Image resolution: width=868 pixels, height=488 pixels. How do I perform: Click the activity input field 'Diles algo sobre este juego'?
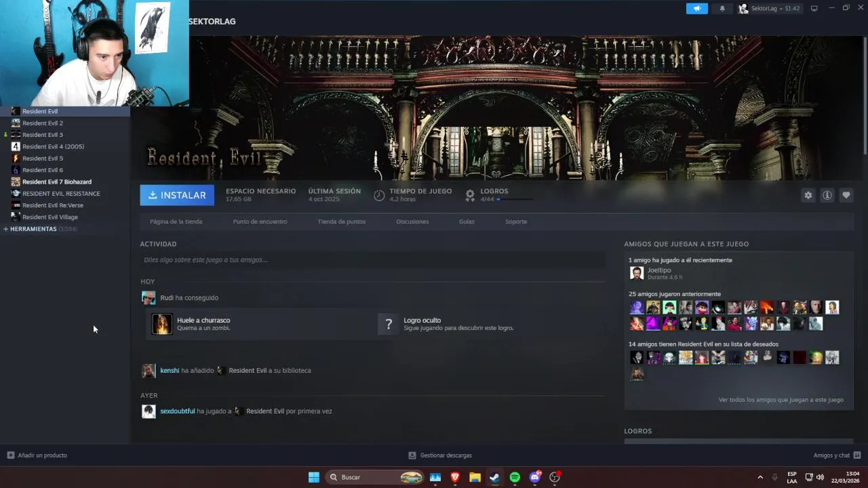(372, 260)
